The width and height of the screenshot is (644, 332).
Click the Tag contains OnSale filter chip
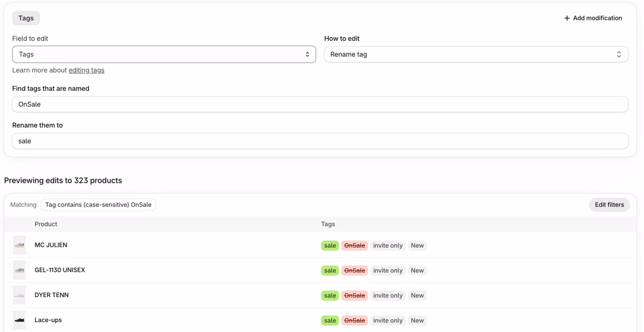98,205
